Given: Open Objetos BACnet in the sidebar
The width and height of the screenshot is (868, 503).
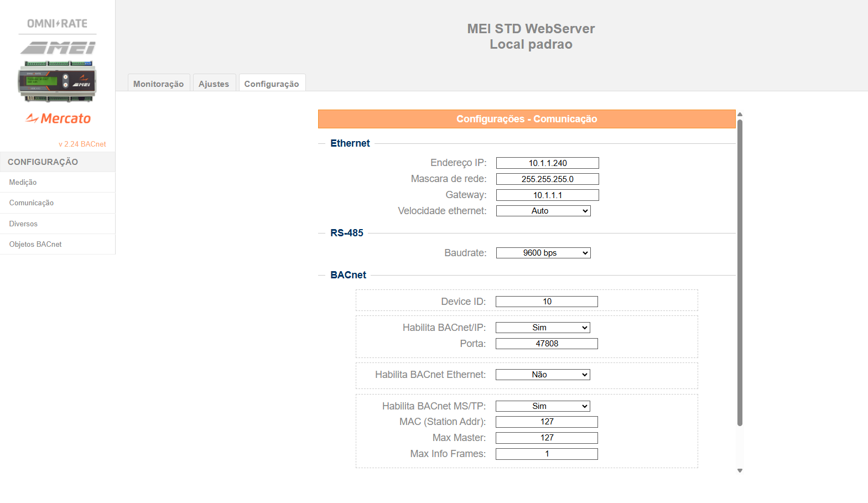Looking at the screenshot, I should (58, 244).
